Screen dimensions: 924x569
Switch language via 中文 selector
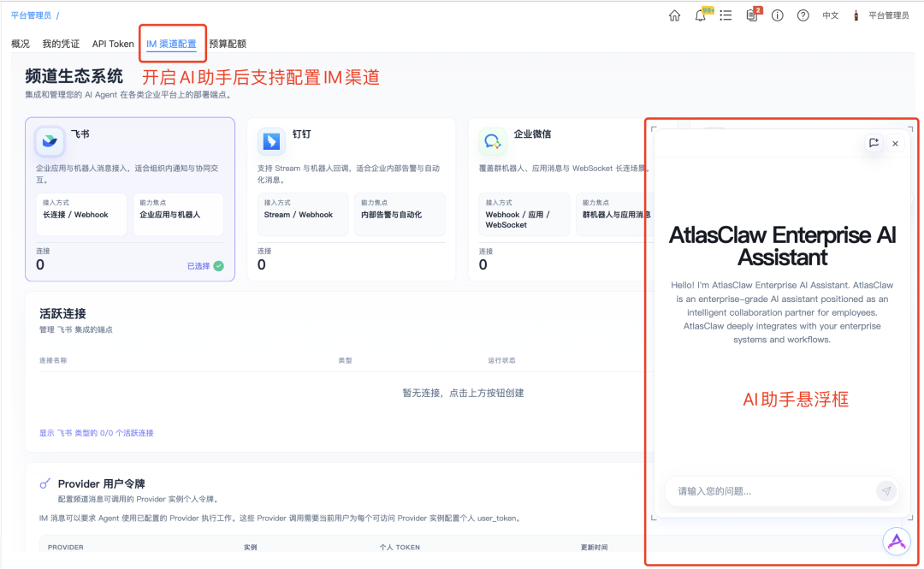(x=830, y=16)
